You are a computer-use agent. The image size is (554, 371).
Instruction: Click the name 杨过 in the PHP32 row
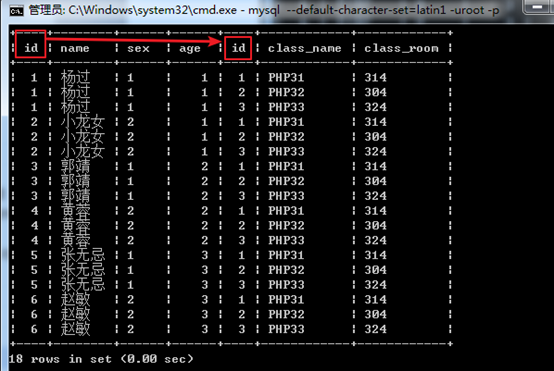(x=75, y=92)
